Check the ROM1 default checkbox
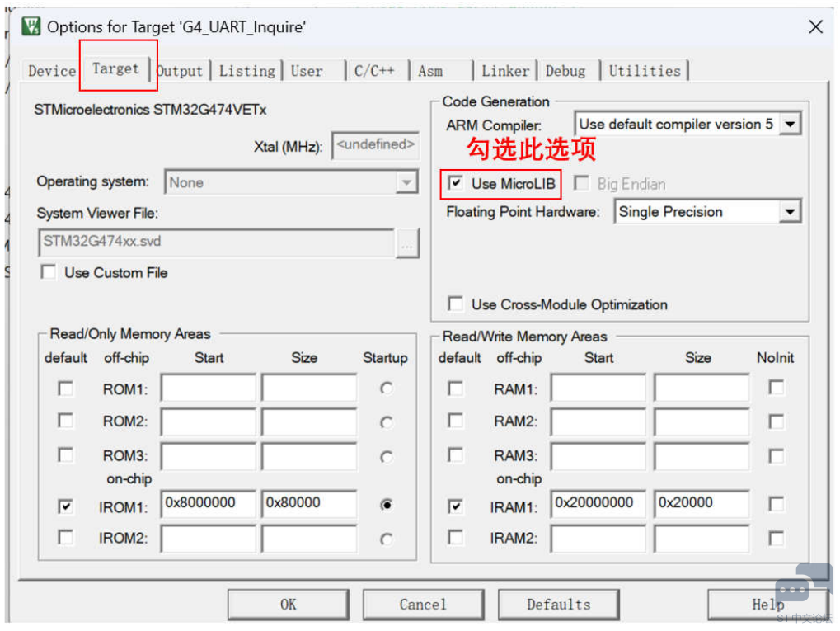This screenshot has height=631, width=840. pyautogui.click(x=65, y=388)
